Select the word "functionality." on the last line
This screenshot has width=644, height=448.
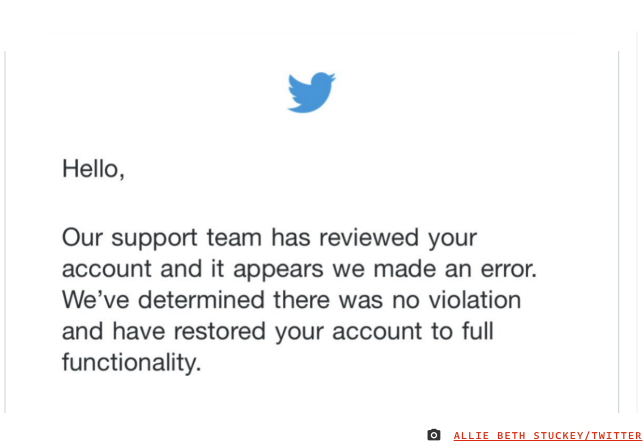coord(131,362)
